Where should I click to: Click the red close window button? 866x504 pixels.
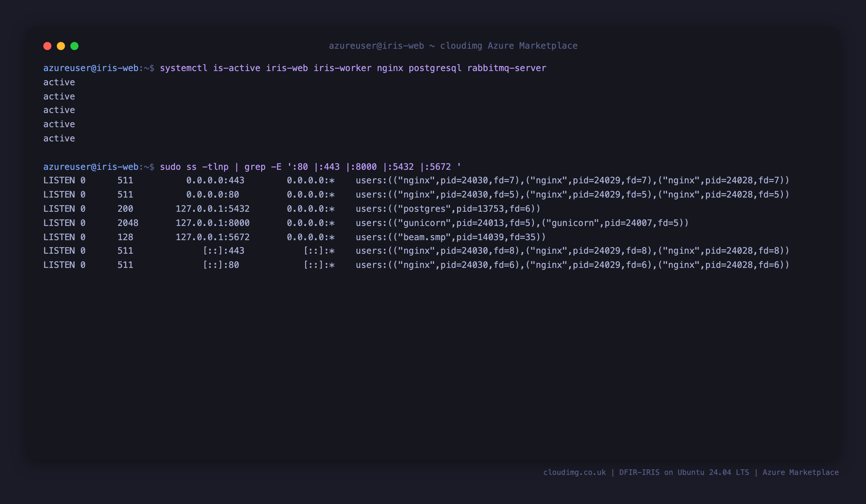(47, 46)
